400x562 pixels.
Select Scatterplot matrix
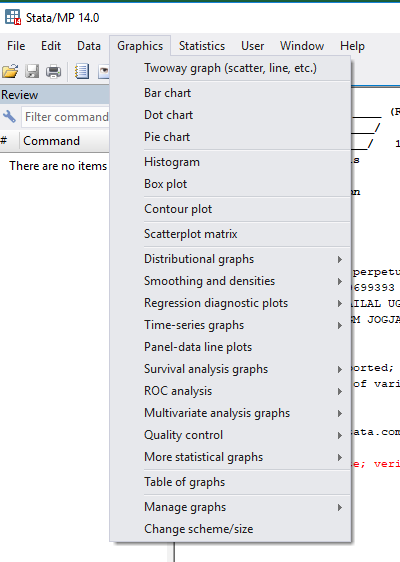[x=230, y=234]
